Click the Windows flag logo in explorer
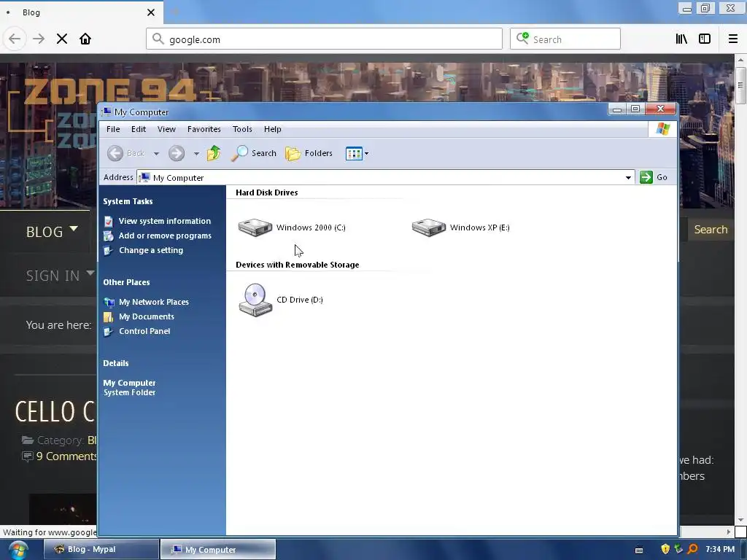 [x=662, y=129]
